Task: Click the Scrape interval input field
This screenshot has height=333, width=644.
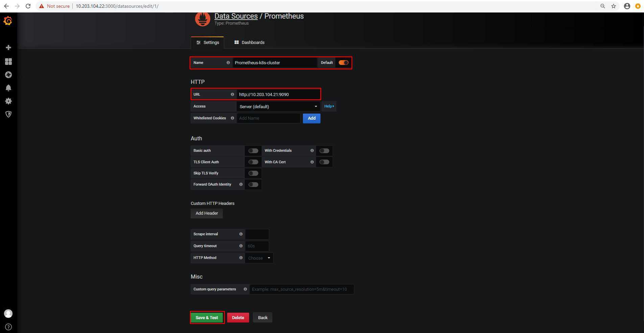Action: (257, 234)
